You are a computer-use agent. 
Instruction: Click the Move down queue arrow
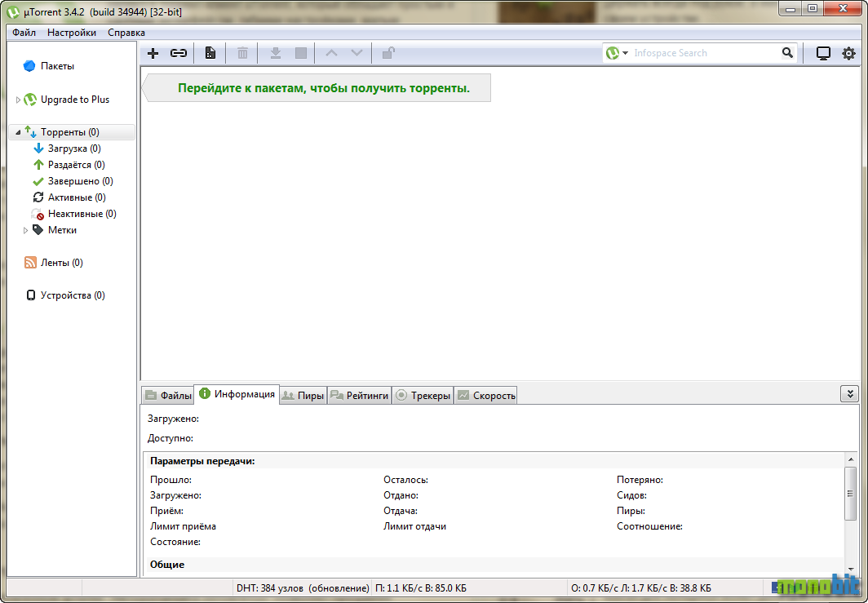(357, 53)
